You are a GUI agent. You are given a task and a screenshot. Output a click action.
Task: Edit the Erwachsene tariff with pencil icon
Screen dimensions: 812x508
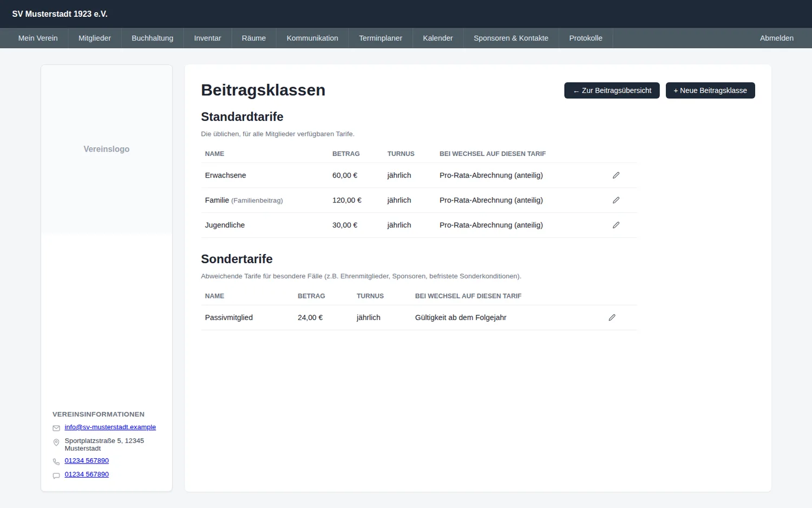click(x=615, y=175)
